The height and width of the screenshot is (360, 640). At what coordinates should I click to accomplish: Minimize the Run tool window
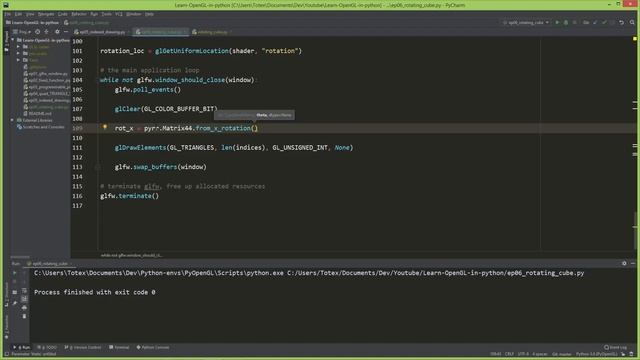click(x=633, y=264)
